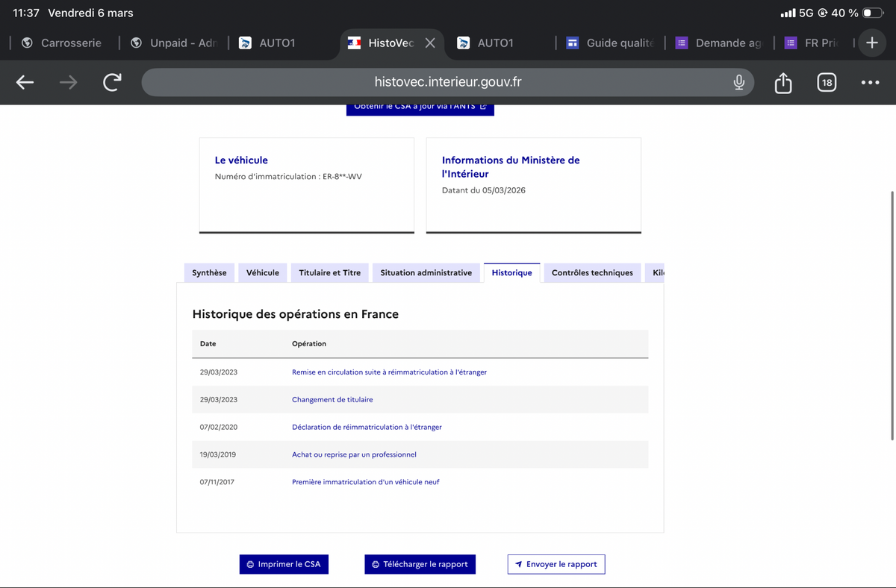
Task: Close the HistoVec tab
Action: point(430,43)
